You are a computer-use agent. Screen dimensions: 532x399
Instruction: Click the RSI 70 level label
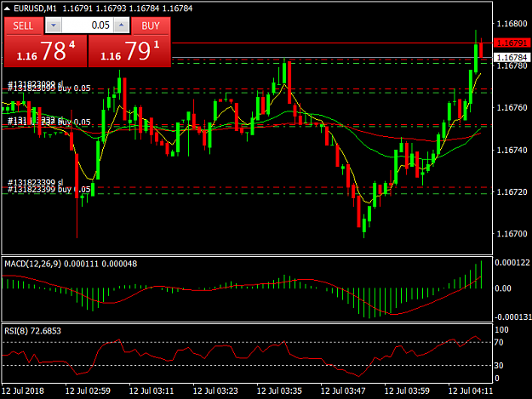(x=499, y=342)
